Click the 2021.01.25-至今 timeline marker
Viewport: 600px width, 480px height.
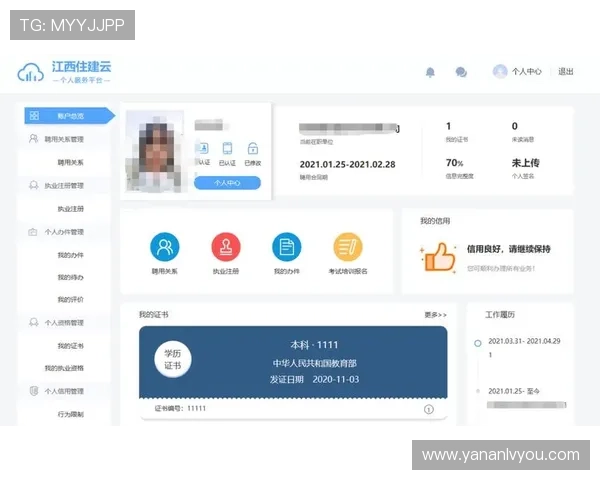point(478,391)
